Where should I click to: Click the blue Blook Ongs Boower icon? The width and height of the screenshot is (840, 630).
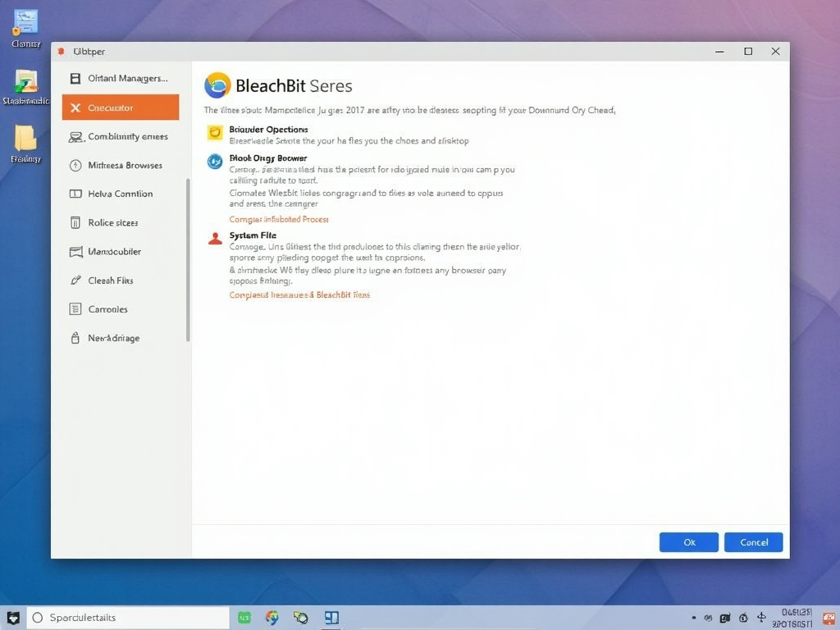[x=215, y=162]
